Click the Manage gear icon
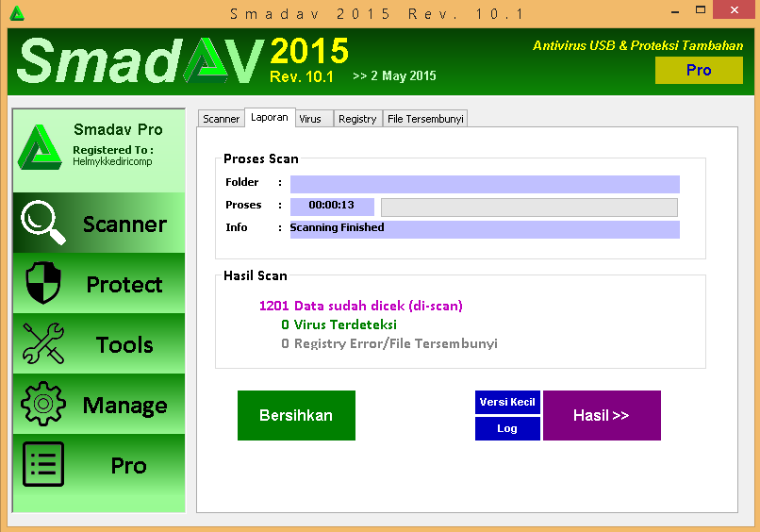 click(x=43, y=404)
